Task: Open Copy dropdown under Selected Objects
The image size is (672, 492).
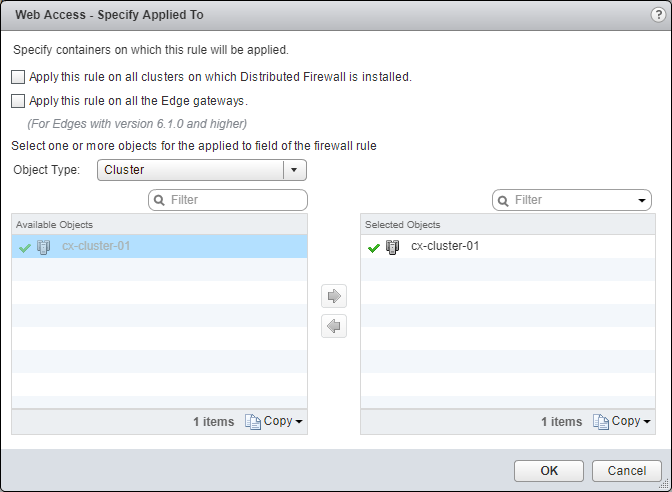Action: point(647,422)
